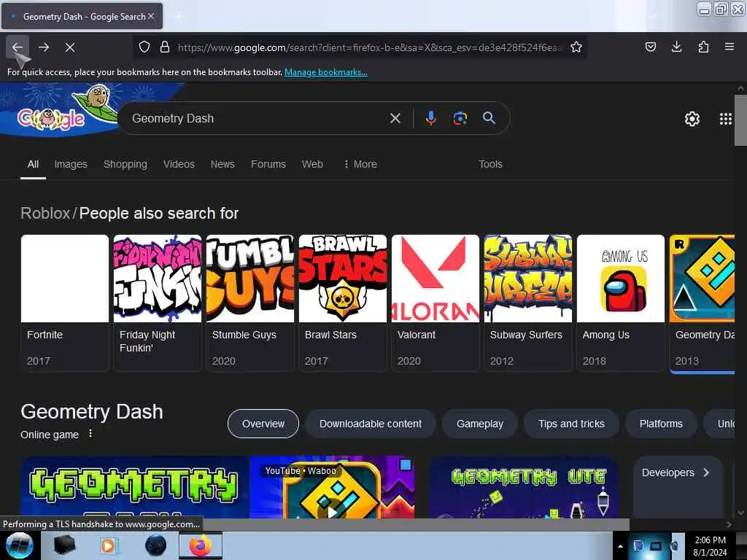This screenshot has height=560, width=747.
Task: Expand the More search filters menu
Action: [x=360, y=164]
